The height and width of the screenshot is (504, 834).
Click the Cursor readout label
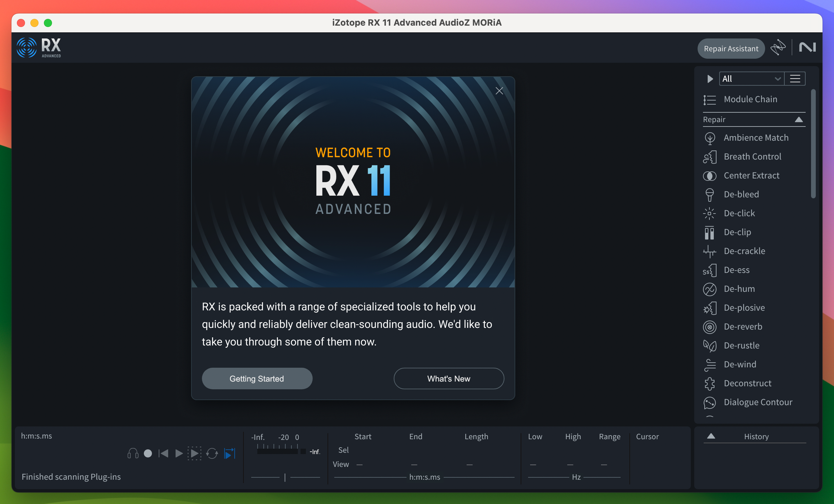(x=647, y=436)
